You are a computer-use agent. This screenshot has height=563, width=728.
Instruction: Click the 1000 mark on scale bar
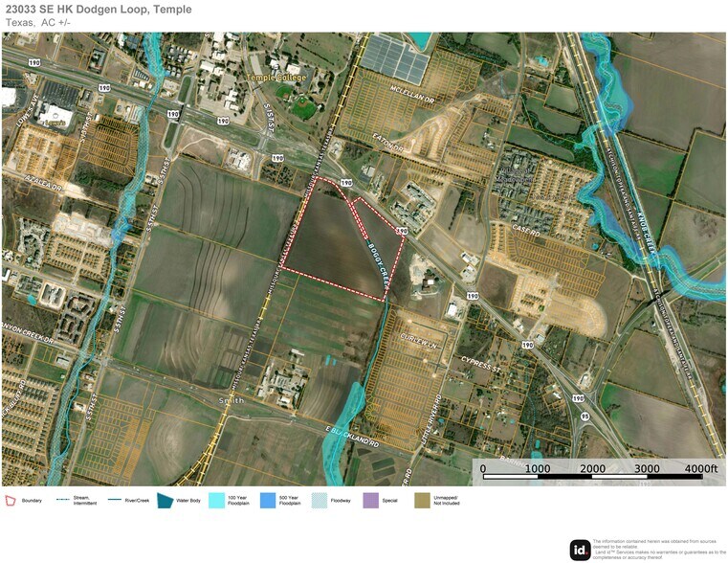coord(538,468)
